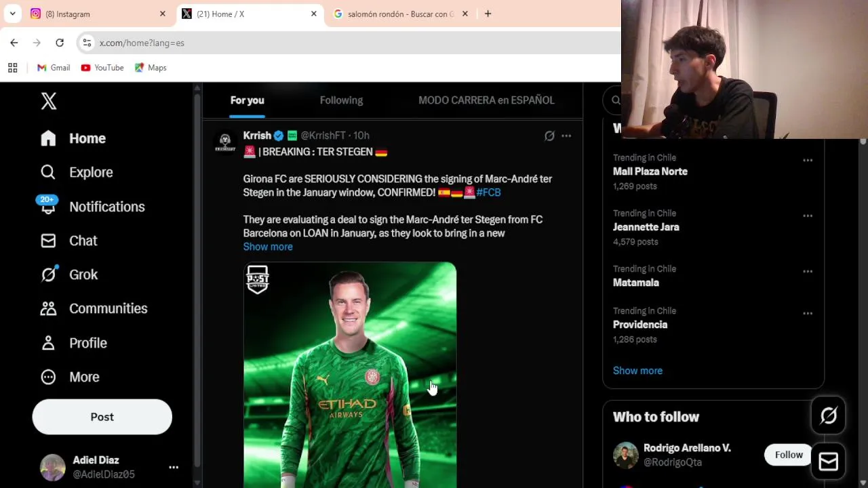Select the Following timeline tab
This screenshot has height=488, width=868.
[x=341, y=100]
